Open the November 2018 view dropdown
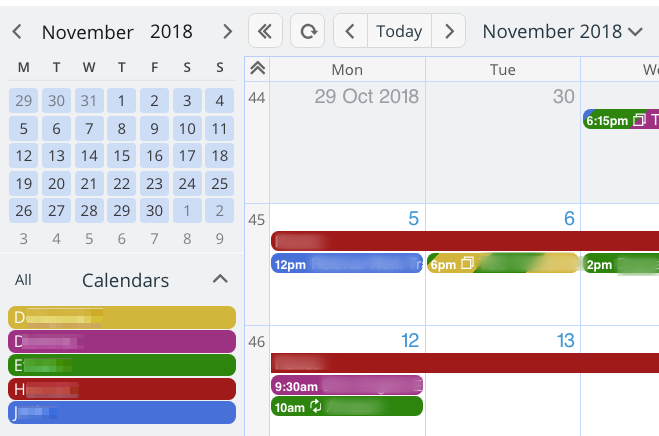This screenshot has width=659, height=436. pyautogui.click(x=562, y=32)
